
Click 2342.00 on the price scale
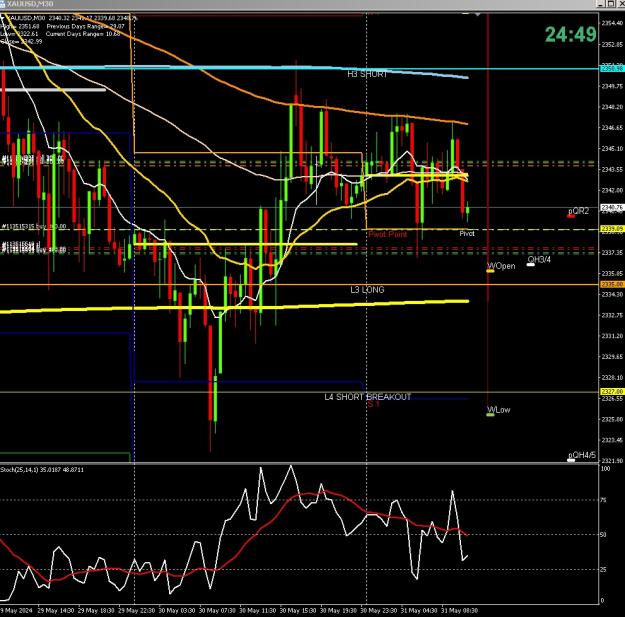[612, 190]
